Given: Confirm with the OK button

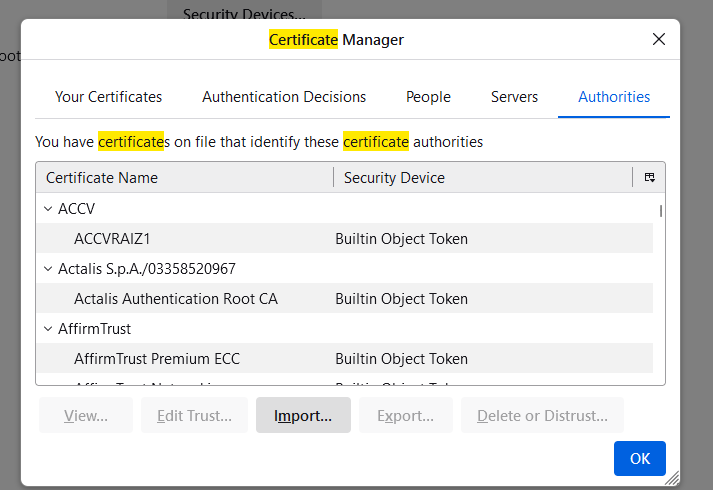Looking at the screenshot, I should (640, 458).
